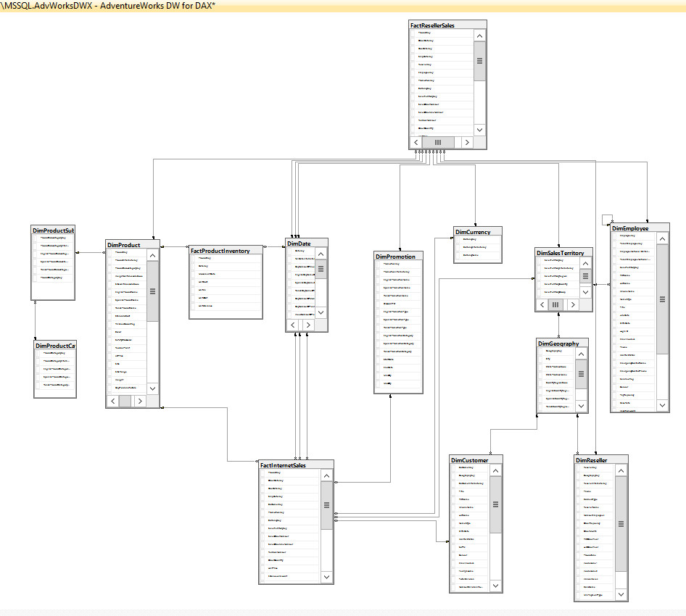Click the vertical scroll thumb in FactResellerSales
The width and height of the screenshot is (686, 616).
(x=479, y=61)
